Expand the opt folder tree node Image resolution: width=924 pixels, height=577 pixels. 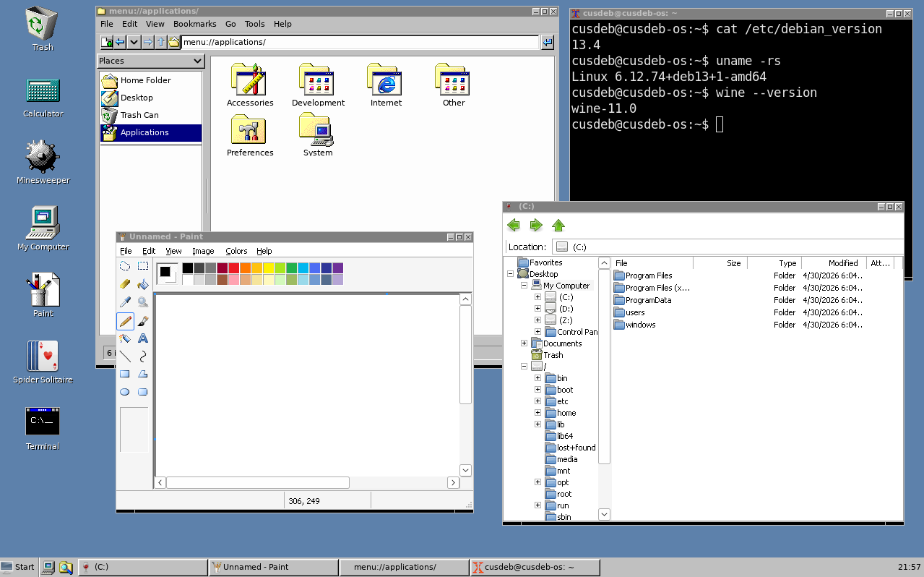(x=537, y=482)
